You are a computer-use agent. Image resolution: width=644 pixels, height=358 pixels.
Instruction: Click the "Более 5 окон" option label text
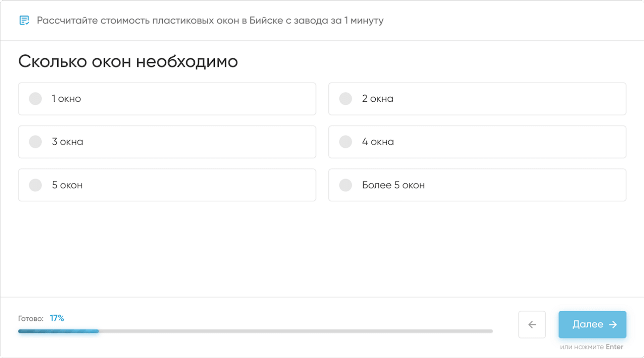(x=393, y=185)
